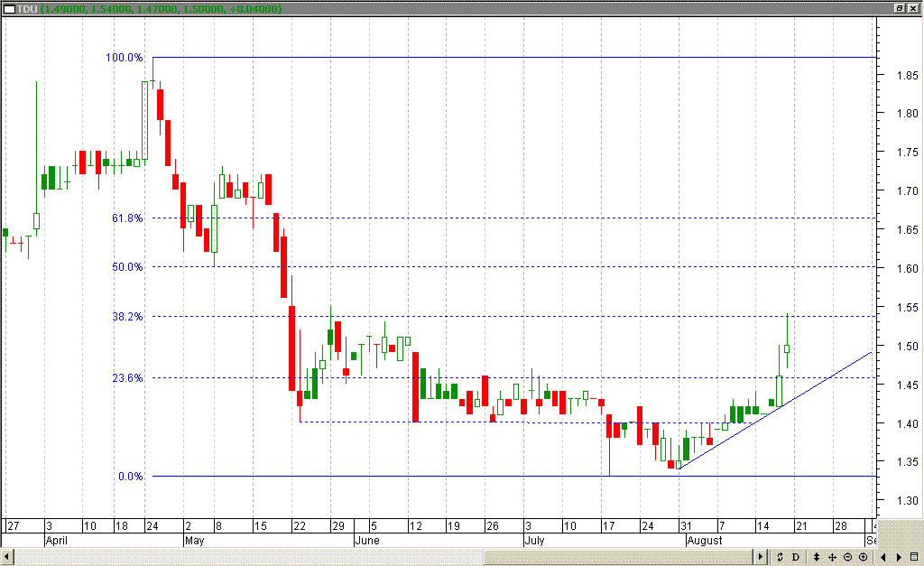
Task: Click the 50.0% Fibonacci level label
Action: point(127,267)
